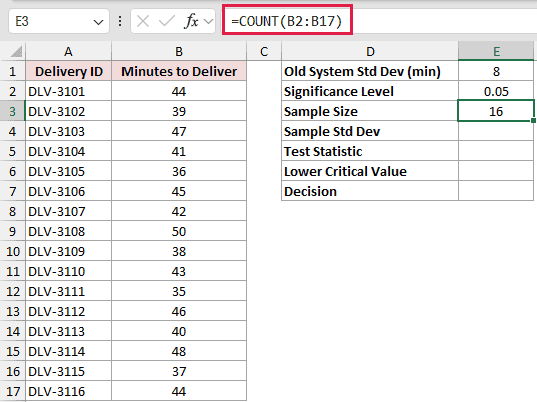The image size is (537, 402).
Task: Select column A header
Action: [x=68, y=52]
